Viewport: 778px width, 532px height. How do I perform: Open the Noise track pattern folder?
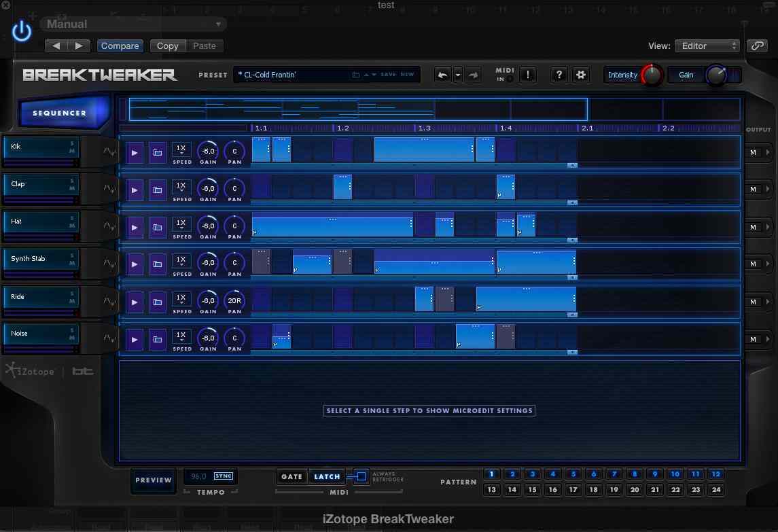click(x=157, y=340)
